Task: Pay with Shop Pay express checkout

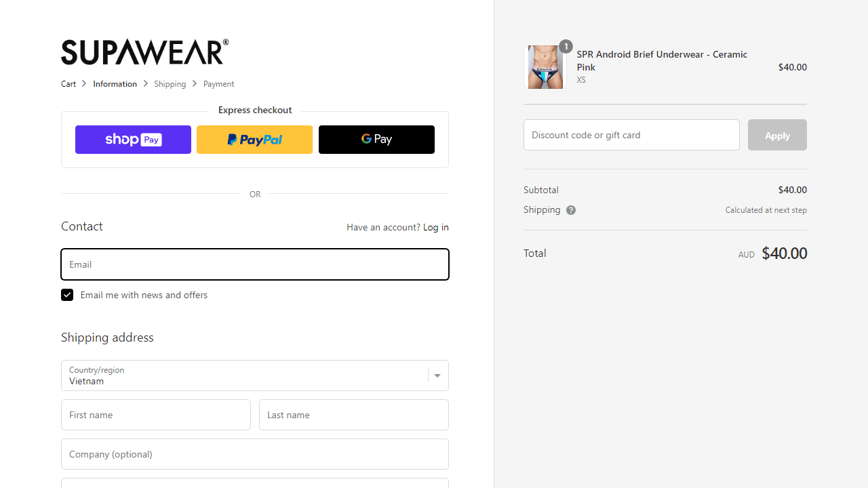Action: [x=133, y=140]
